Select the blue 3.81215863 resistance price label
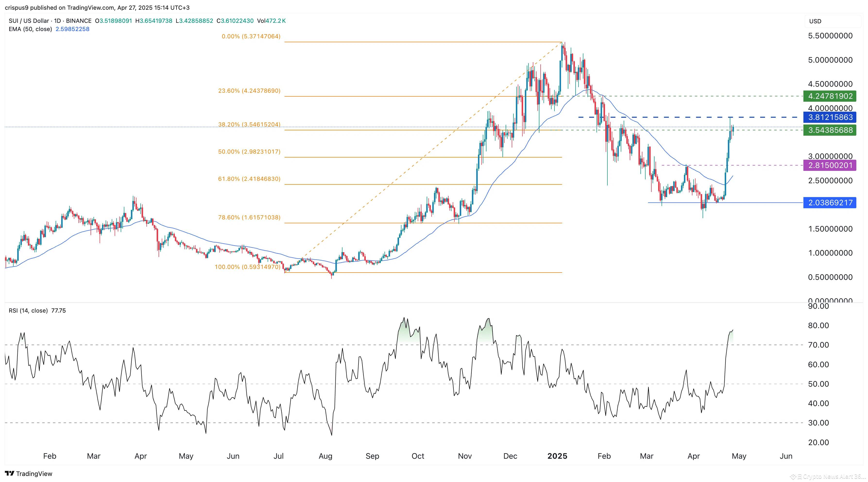 coord(830,117)
